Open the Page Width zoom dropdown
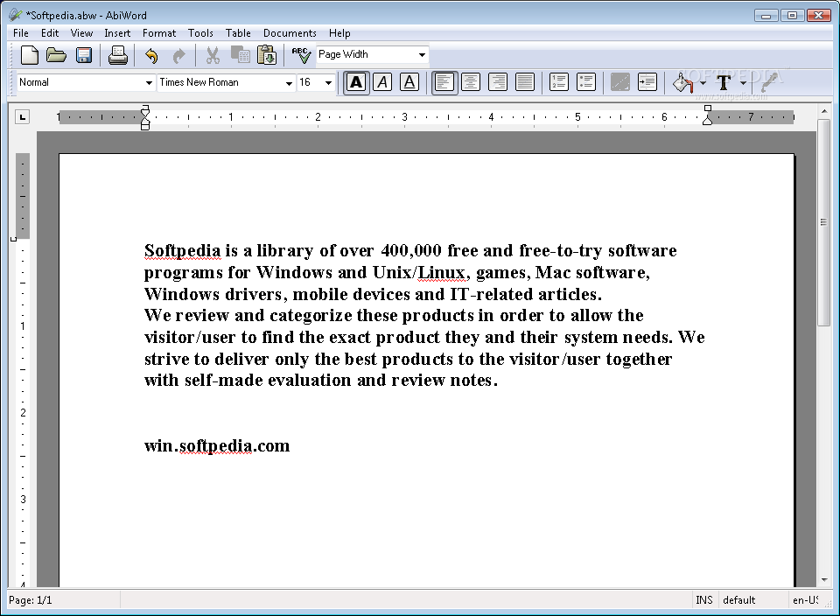Screen dimensions: 840x616 [422, 54]
